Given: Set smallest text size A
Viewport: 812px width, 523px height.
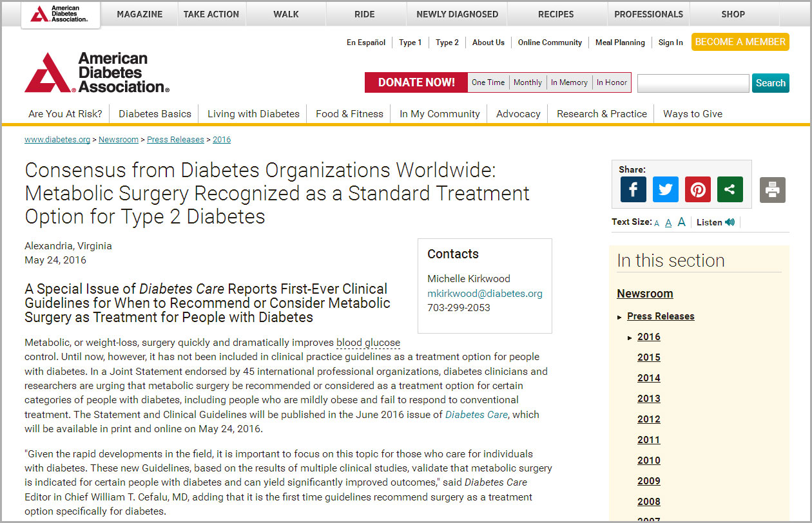Looking at the screenshot, I should (x=657, y=223).
